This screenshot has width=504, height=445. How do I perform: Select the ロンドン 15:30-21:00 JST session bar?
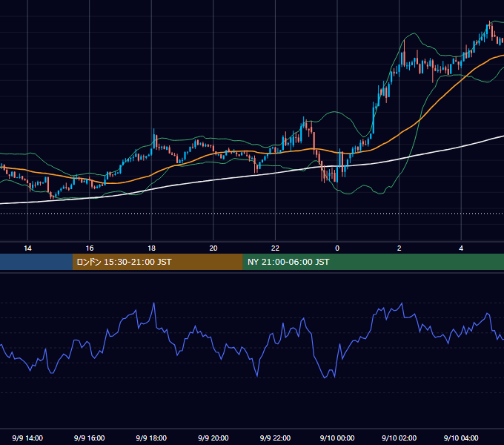[x=157, y=262]
